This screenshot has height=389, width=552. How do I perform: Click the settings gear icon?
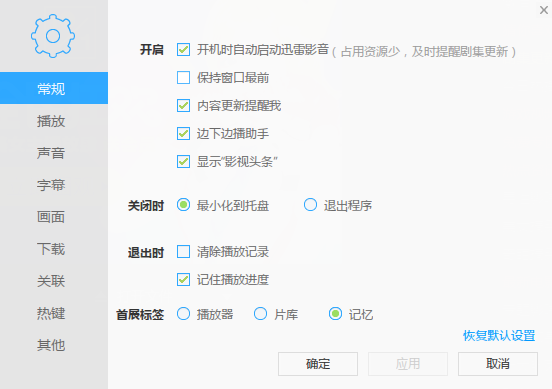pyautogui.click(x=53, y=36)
